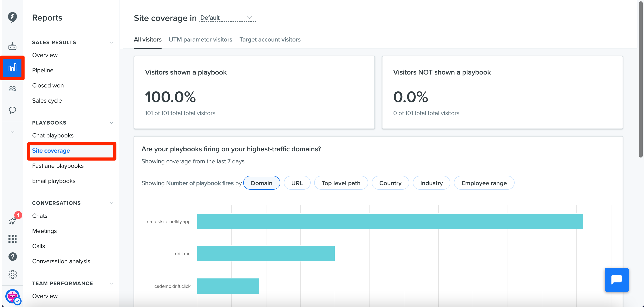The image size is (644, 307).
Task: Select the Domain filter pill
Action: pyautogui.click(x=262, y=183)
